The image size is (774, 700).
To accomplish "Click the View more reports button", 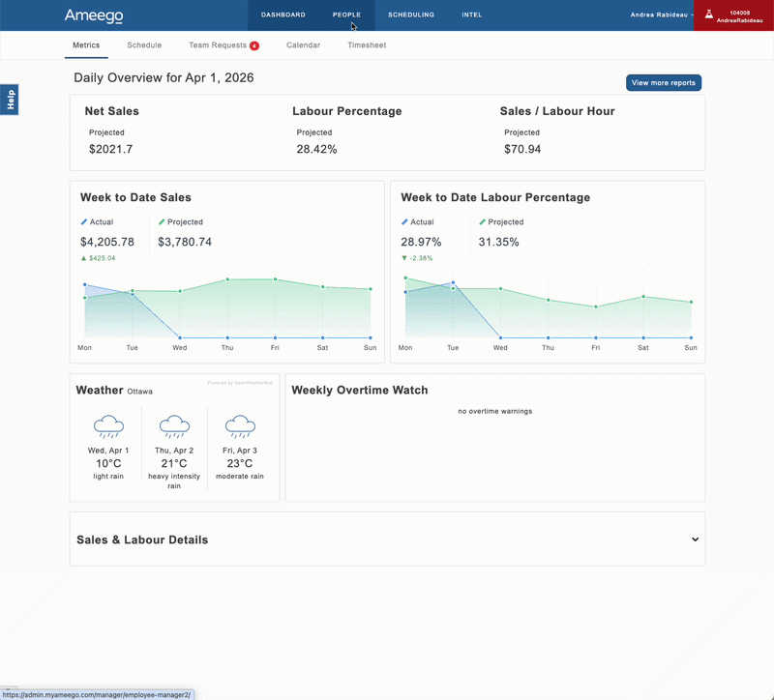I will [x=664, y=83].
